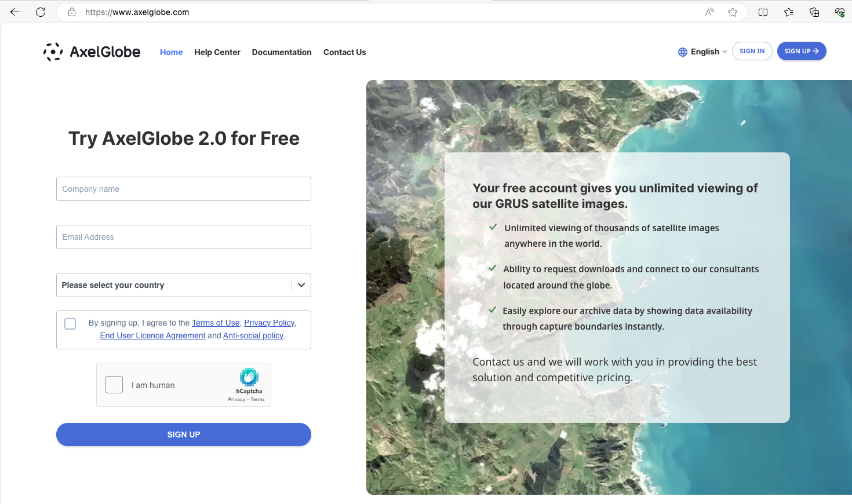Click the browser back arrow

[15, 12]
